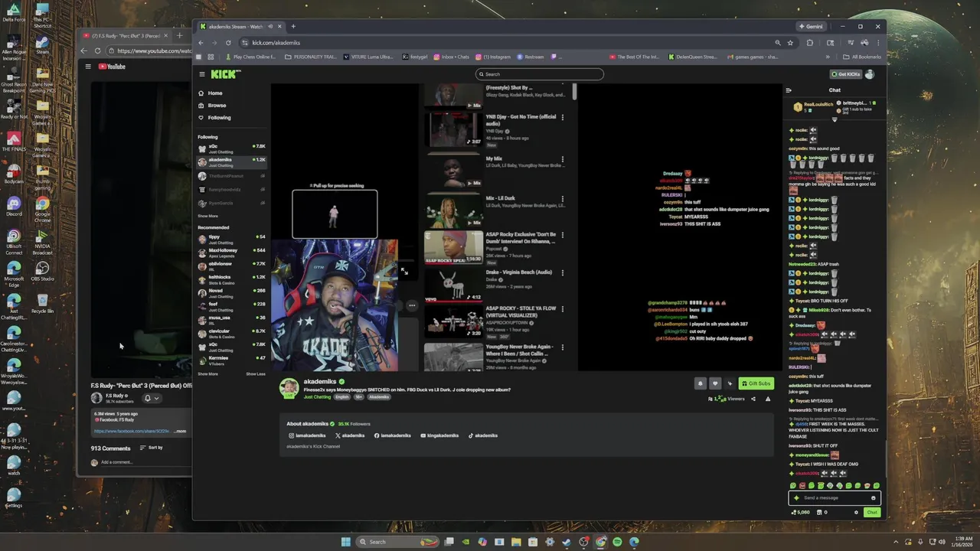Viewport: 980px width, 551px height.
Task: Open the Kick profile avatar menu
Action: [x=870, y=74]
